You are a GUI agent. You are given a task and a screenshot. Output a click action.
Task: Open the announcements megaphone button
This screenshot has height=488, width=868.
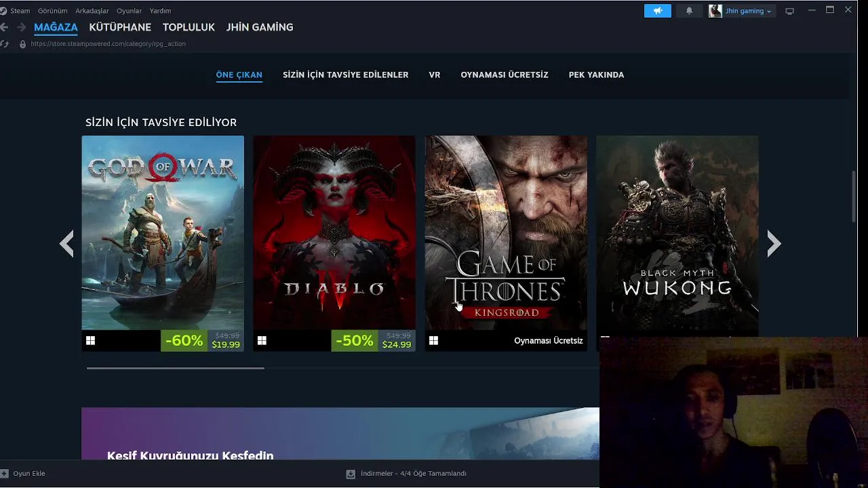click(x=658, y=11)
